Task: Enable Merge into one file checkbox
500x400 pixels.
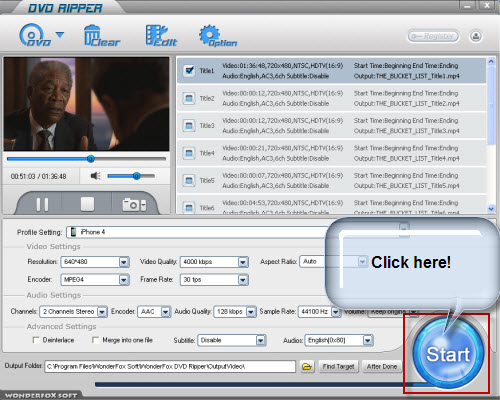Action: (95, 340)
